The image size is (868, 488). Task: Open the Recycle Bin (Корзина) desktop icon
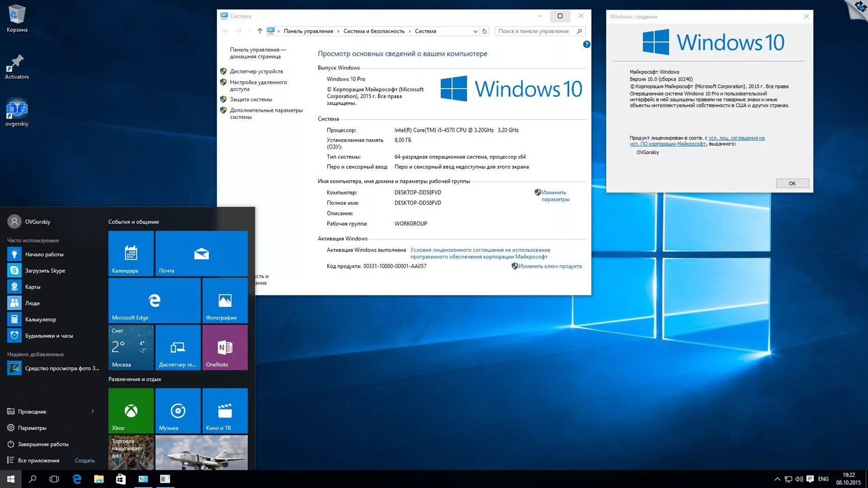pos(17,18)
